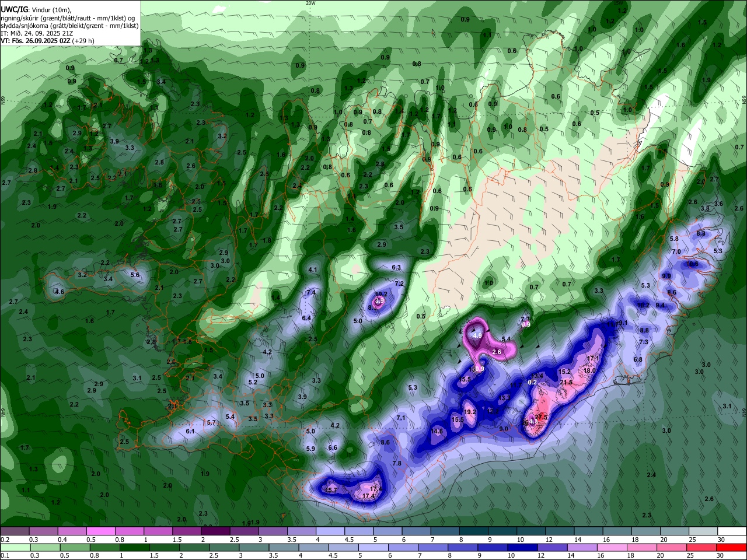Click the 15.2 precipitation value on the map

pos(564,372)
